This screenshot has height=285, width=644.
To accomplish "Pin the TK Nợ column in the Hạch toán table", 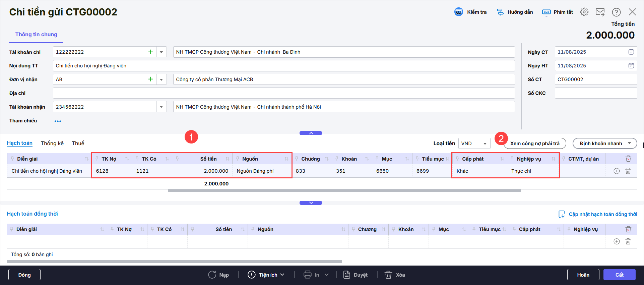I will point(97,159).
